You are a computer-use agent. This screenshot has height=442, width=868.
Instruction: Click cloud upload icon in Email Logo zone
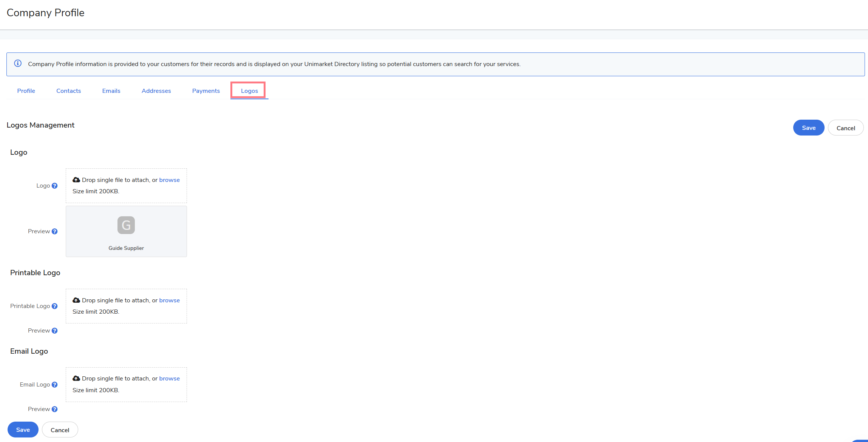76,378
